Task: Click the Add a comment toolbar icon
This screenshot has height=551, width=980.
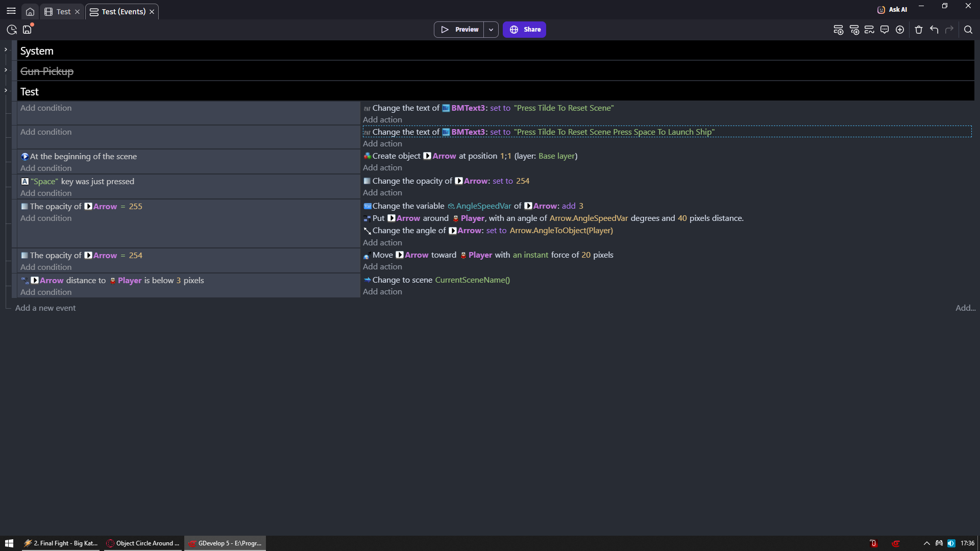Action: (x=885, y=30)
